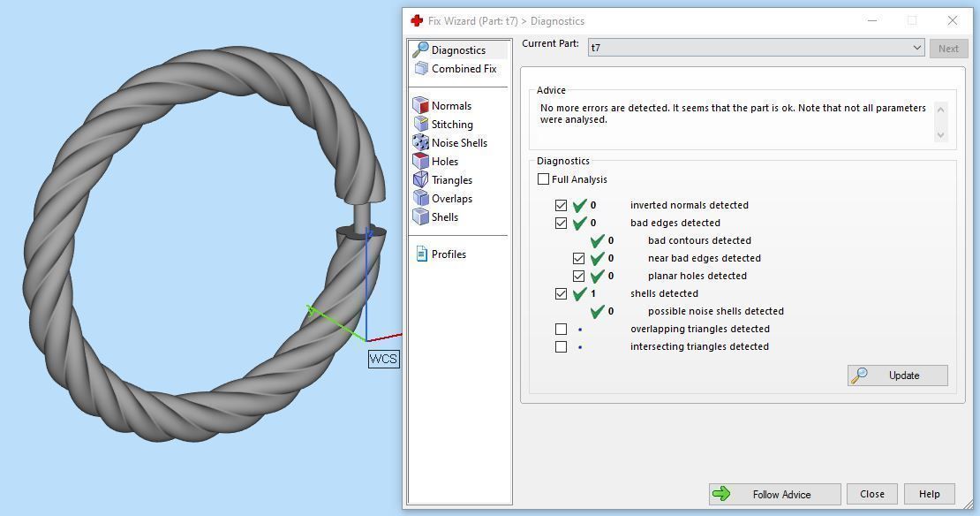Click 'shells detected' label text

665,294
